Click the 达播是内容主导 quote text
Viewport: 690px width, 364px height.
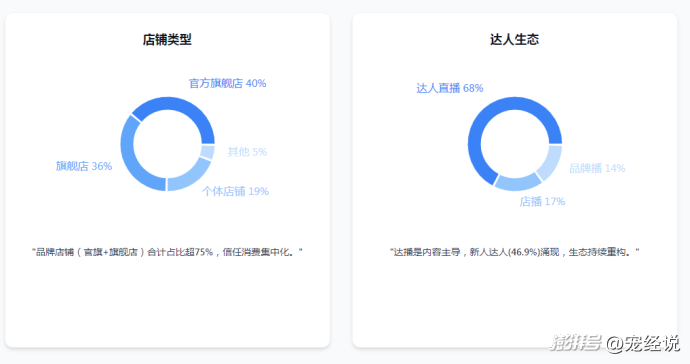pos(514,252)
